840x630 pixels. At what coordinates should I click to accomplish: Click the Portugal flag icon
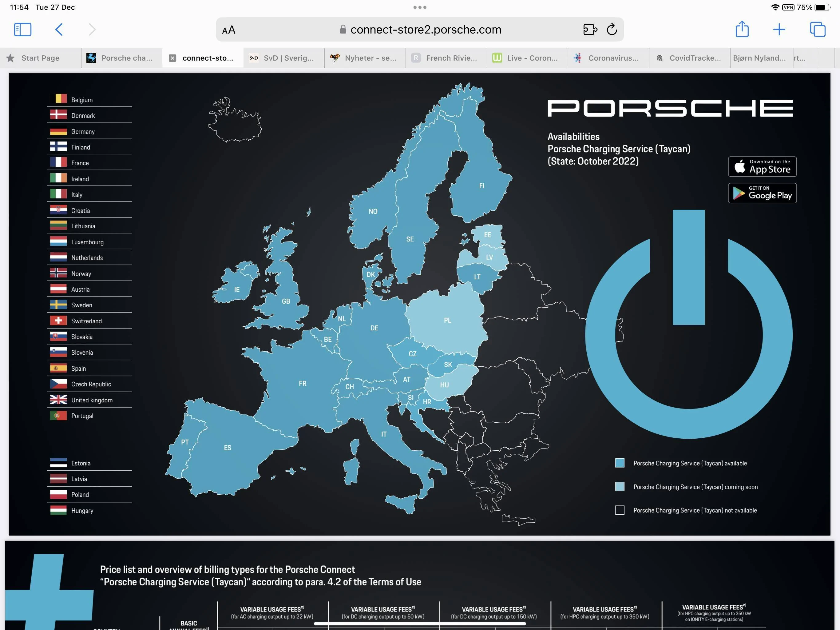pyautogui.click(x=58, y=415)
